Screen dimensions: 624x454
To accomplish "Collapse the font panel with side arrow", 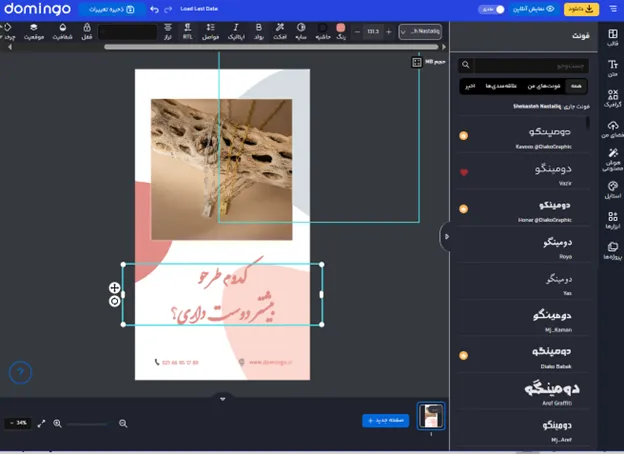I will (446, 236).
